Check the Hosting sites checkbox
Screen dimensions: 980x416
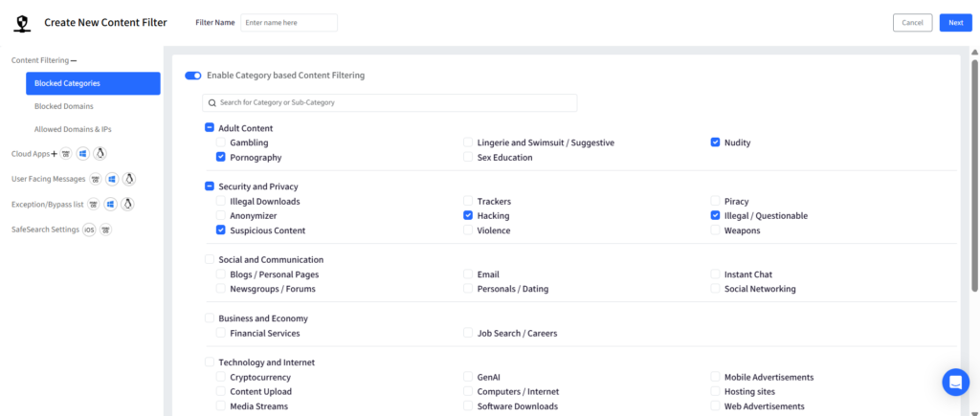pyautogui.click(x=715, y=392)
